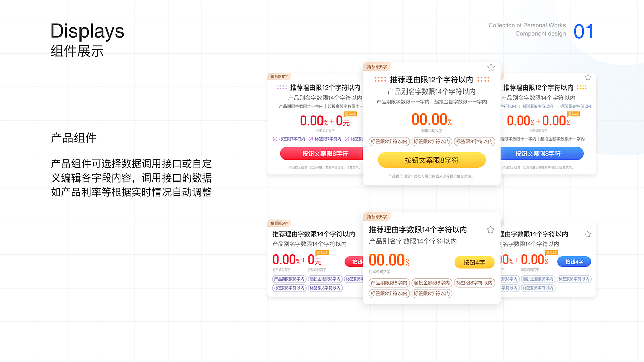Click the 产品别名字数限14个字符以内 subtitle on the top center card
The width and height of the screenshot is (644, 362).
(x=432, y=92)
